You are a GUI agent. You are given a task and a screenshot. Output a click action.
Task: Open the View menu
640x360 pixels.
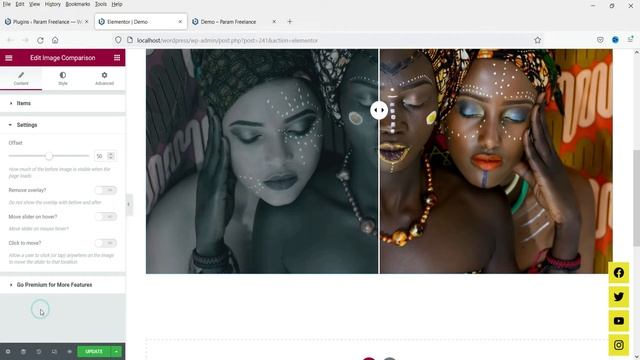pyautogui.click(x=34, y=4)
